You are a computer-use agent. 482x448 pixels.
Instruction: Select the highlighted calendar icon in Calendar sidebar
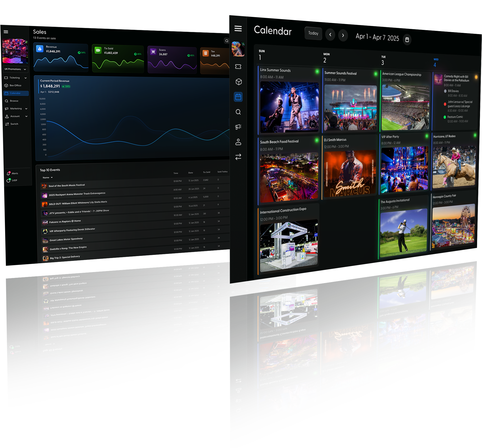click(238, 97)
